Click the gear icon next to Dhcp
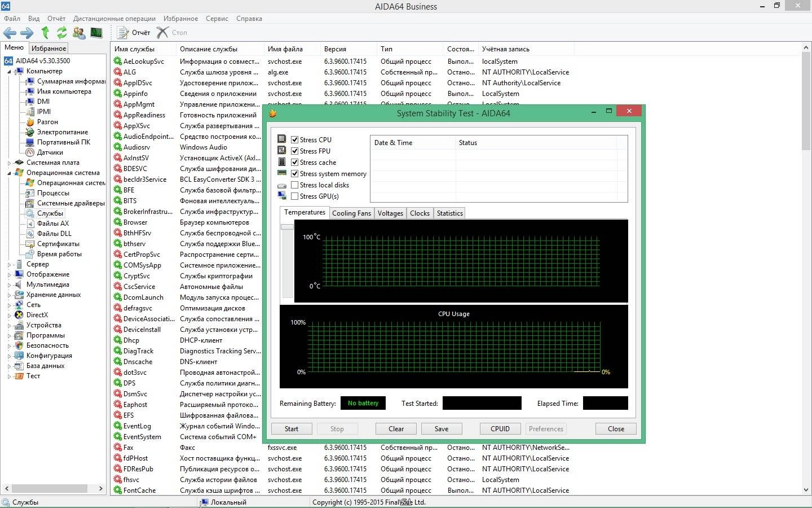 coord(118,340)
